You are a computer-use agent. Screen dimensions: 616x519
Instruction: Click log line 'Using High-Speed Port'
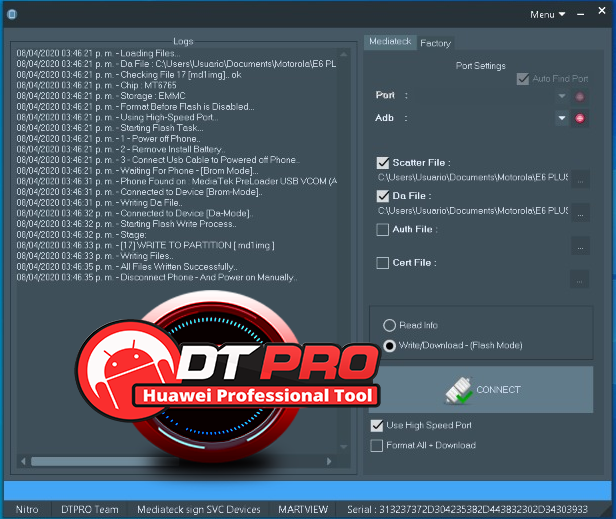click(117, 117)
